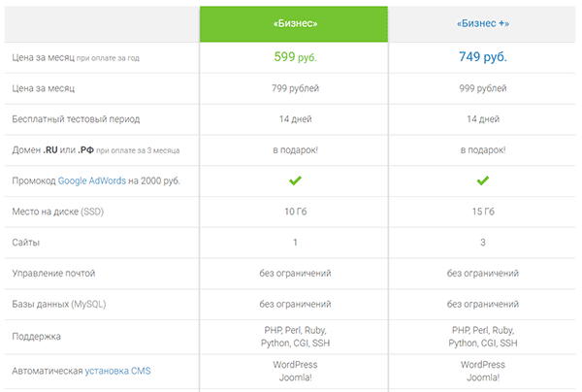Click the Базы данных (MySQL) row label

pyautogui.click(x=59, y=304)
